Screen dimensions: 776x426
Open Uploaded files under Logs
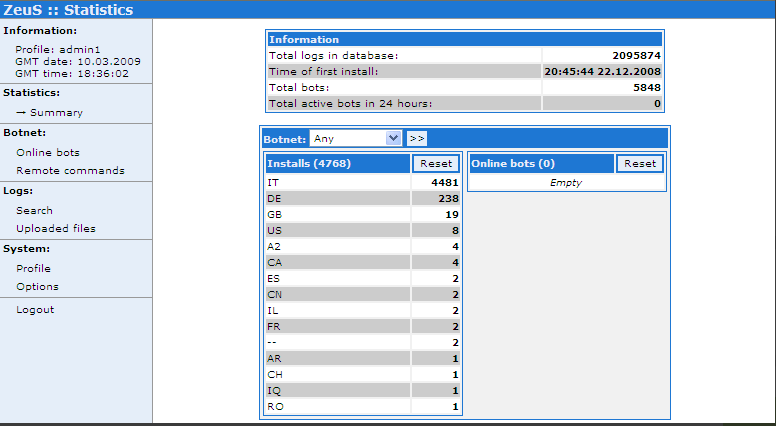[x=56, y=229]
